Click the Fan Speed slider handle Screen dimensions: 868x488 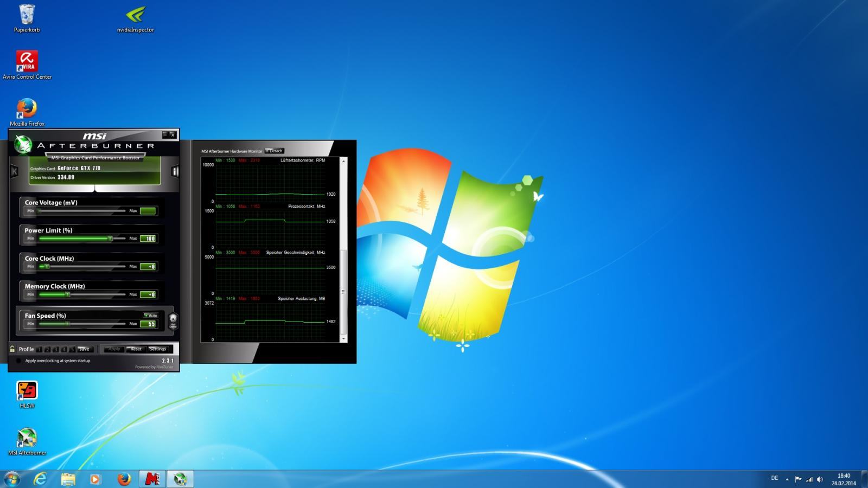pos(67,324)
